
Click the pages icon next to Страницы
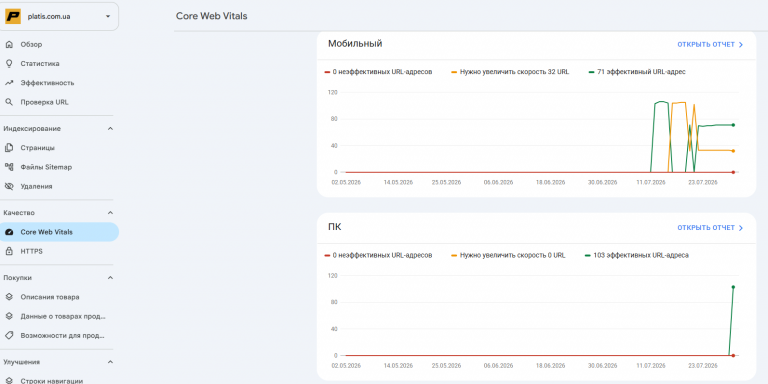(9, 148)
